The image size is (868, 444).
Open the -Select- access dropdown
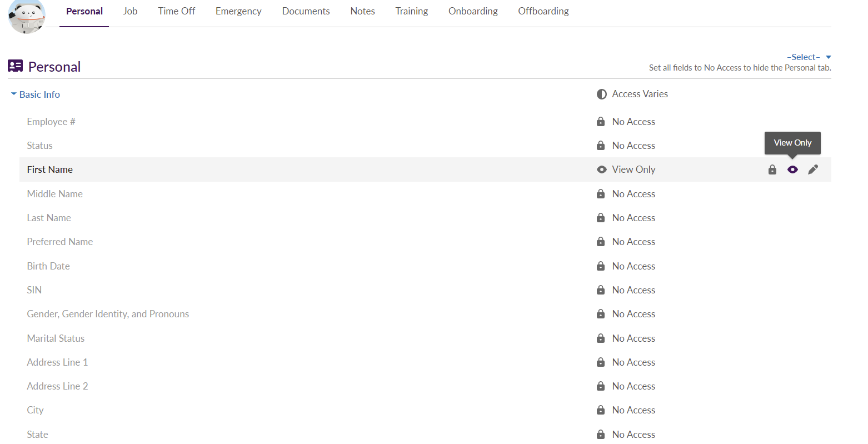coord(804,57)
